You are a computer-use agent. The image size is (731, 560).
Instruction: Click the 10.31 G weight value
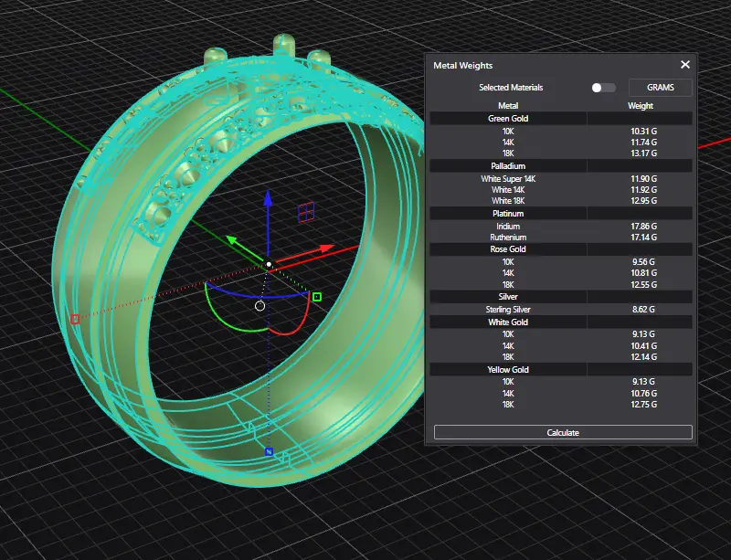pyautogui.click(x=643, y=132)
